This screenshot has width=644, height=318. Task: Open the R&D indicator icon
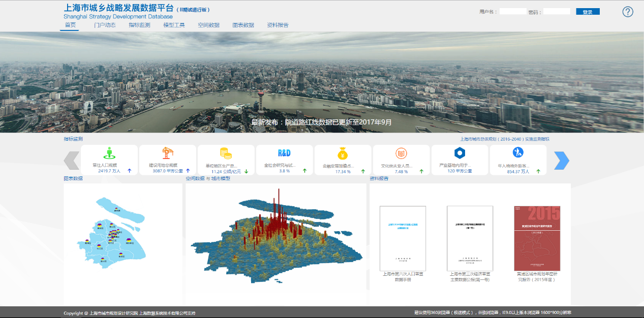(x=284, y=153)
